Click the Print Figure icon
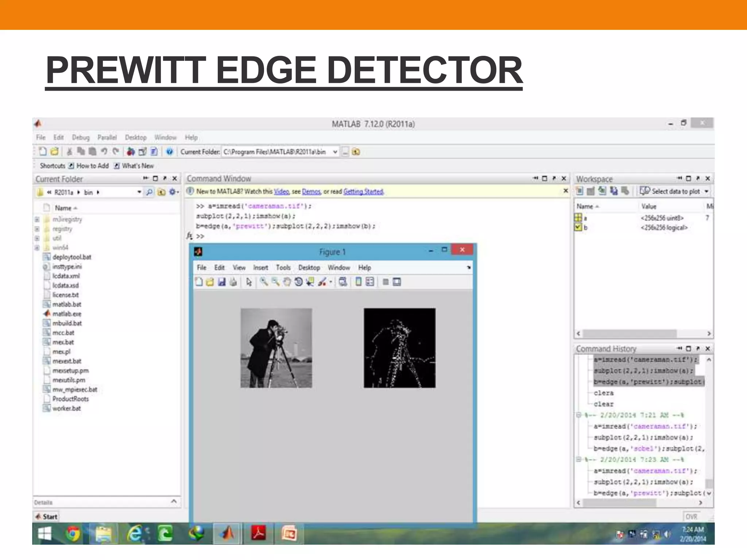Viewport: 747px width, 560px height. [233, 282]
